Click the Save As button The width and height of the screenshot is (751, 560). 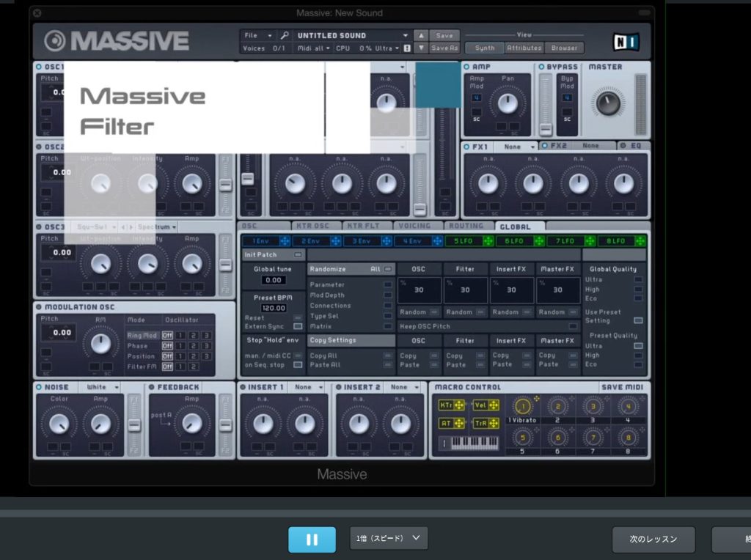444,48
